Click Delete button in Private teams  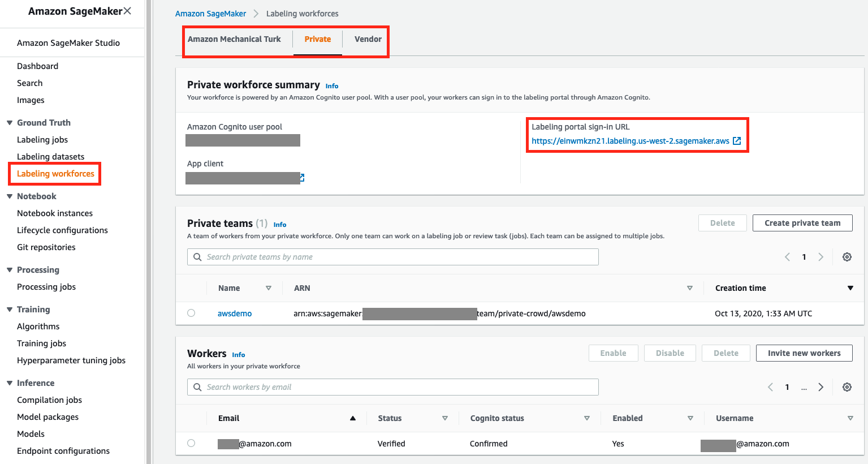pos(723,223)
